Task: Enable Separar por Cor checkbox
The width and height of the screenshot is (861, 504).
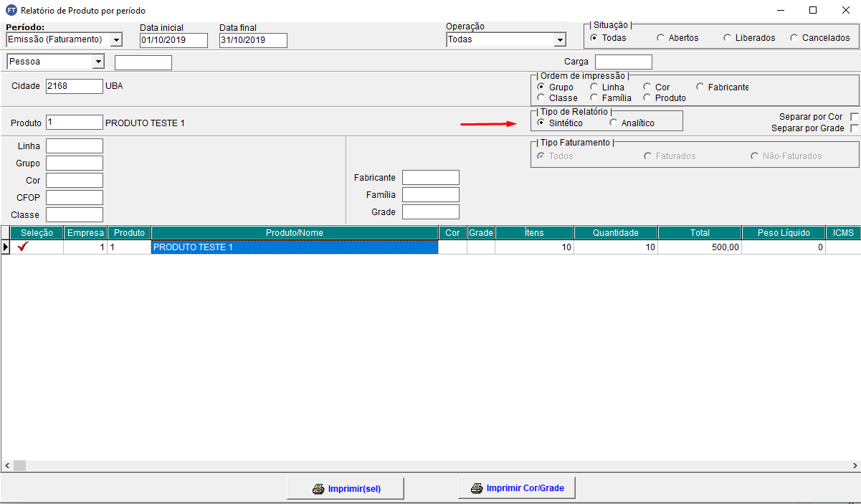Action: click(854, 117)
